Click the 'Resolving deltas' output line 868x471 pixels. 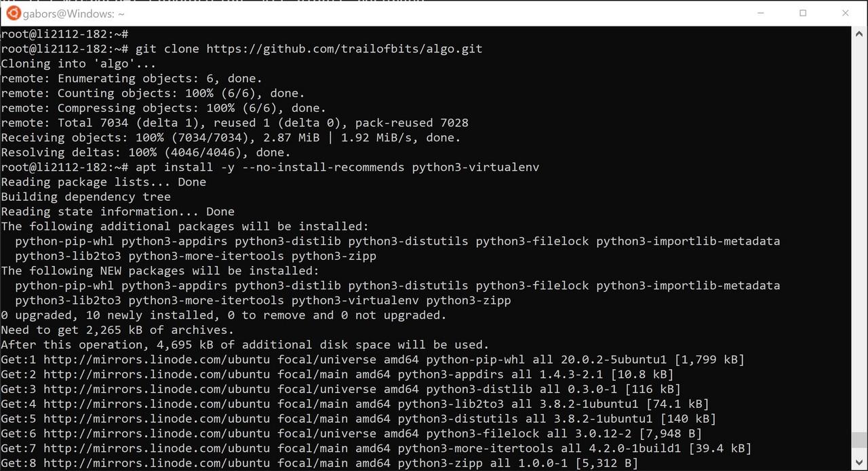(x=146, y=152)
